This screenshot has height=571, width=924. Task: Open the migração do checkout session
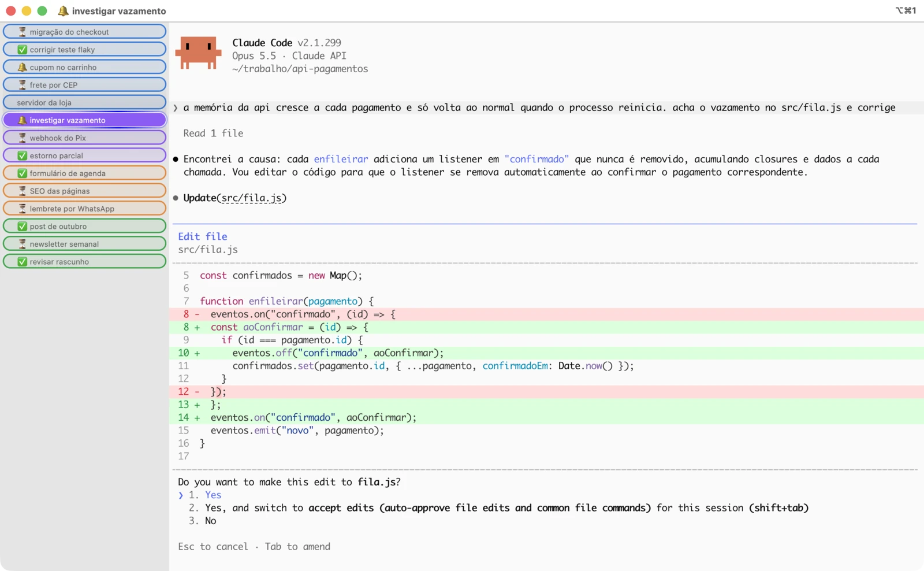point(84,32)
